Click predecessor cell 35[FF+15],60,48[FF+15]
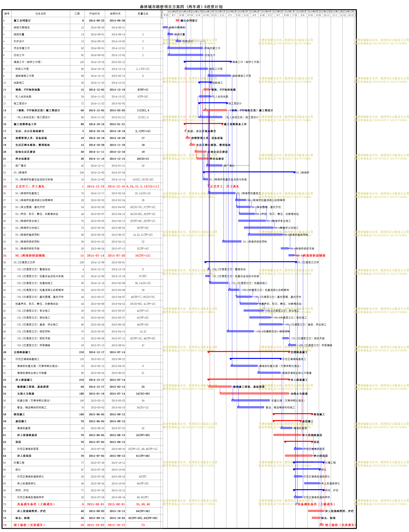This screenshot has height=532, width=409. [x=143, y=449]
